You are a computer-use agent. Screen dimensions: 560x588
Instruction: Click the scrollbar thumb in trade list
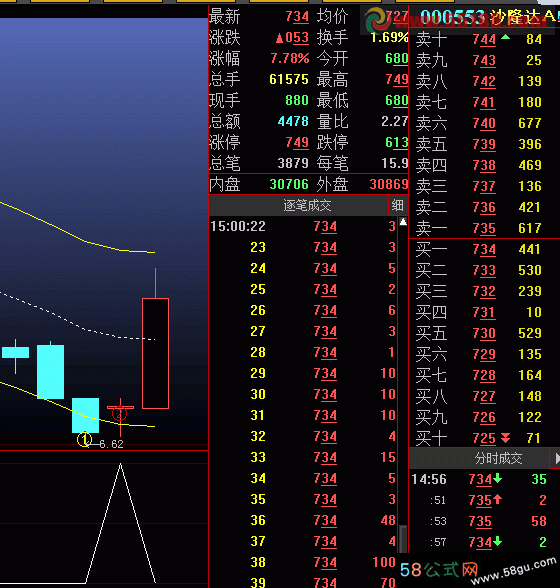tap(403, 539)
